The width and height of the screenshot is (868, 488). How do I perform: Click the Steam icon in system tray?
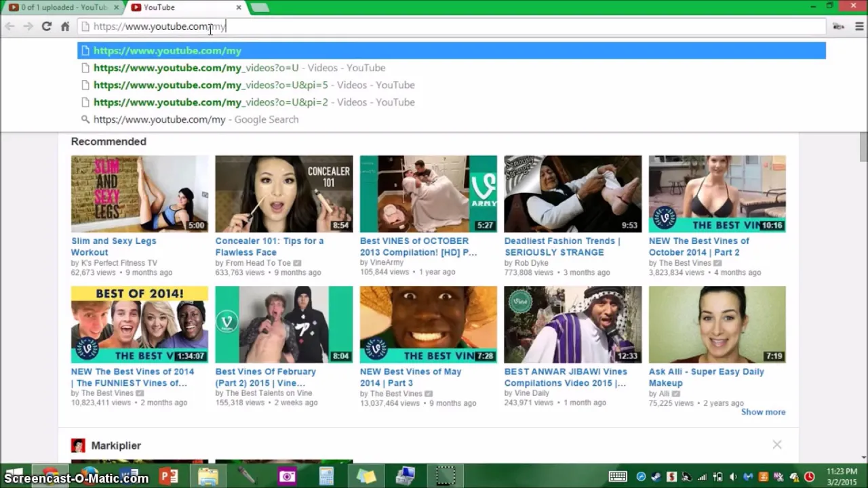656,476
